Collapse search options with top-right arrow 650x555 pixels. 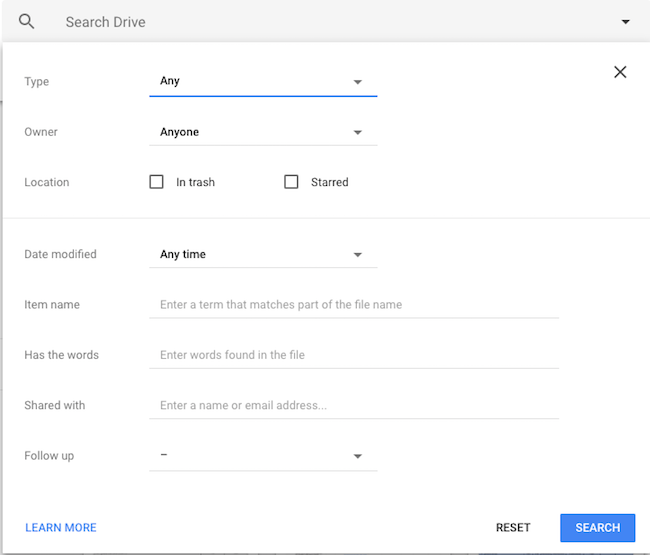click(x=626, y=22)
